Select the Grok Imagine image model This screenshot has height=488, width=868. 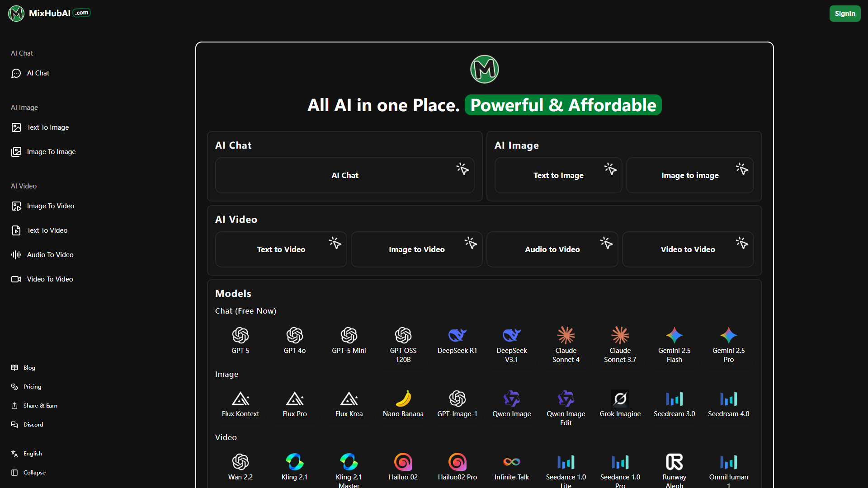[x=620, y=404]
